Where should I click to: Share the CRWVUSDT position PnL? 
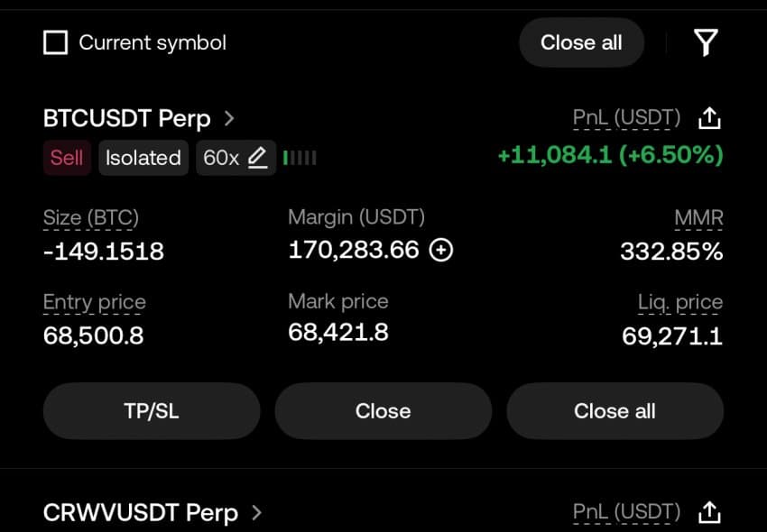click(x=709, y=512)
